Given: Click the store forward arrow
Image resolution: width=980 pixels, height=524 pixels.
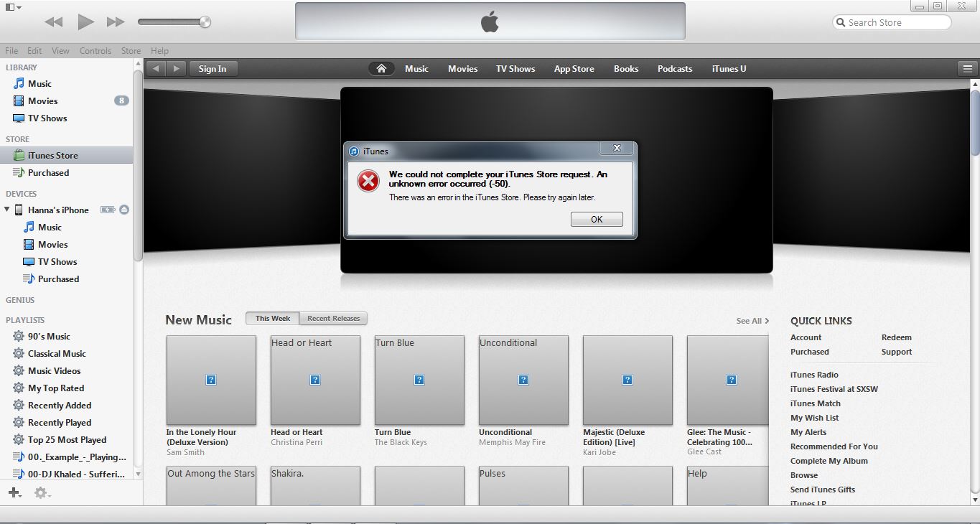Looking at the screenshot, I should click(176, 69).
